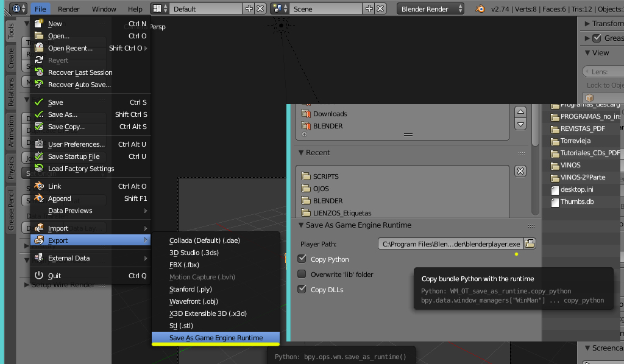Collapse Save As Game Engine Runtime panel

[x=301, y=225]
